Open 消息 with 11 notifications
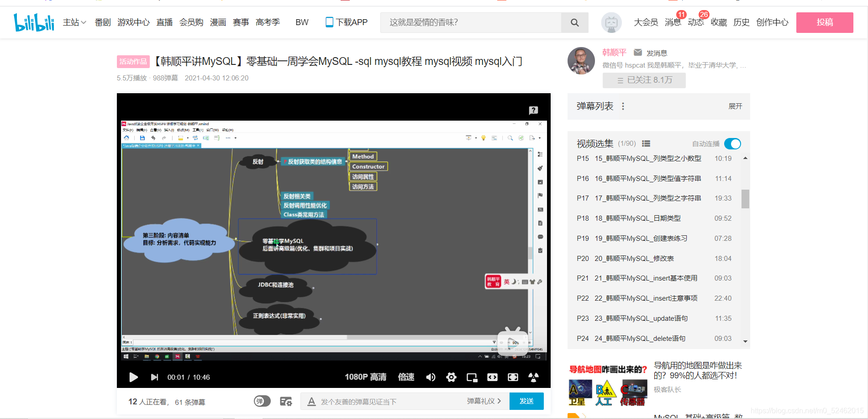 click(673, 22)
